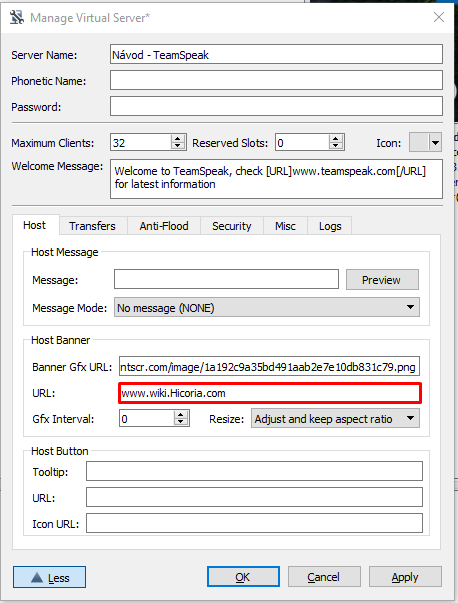Open the Anti-Flood tab
The height and width of the screenshot is (603, 458).
click(x=164, y=226)
